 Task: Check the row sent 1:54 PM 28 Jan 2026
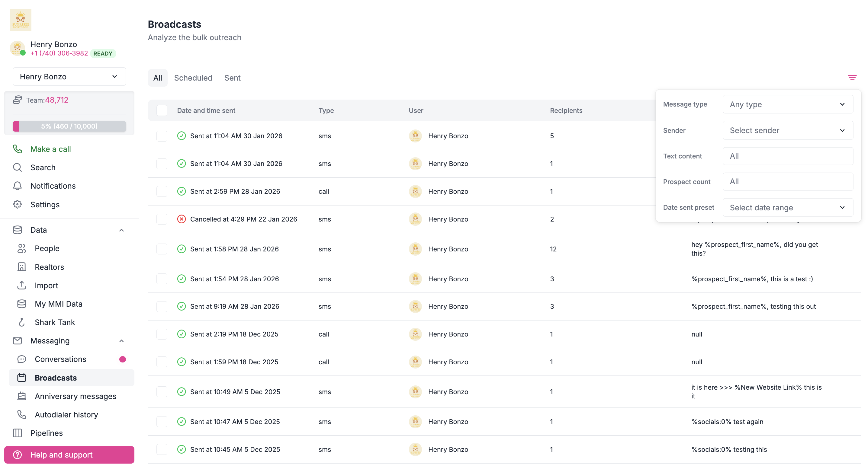tap(162, 279)
